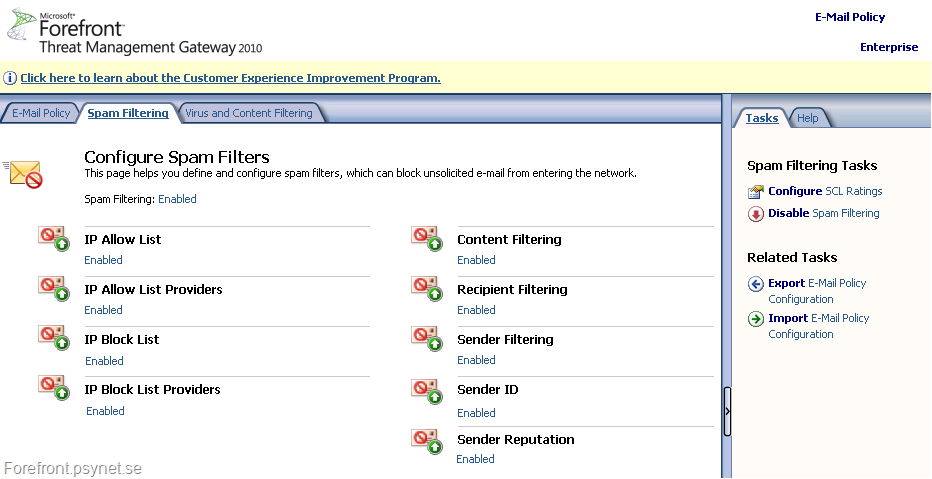Viewport: 932px width, 479px height.
Task: Open the Help tab in the task pane
Action: point(807,118)
